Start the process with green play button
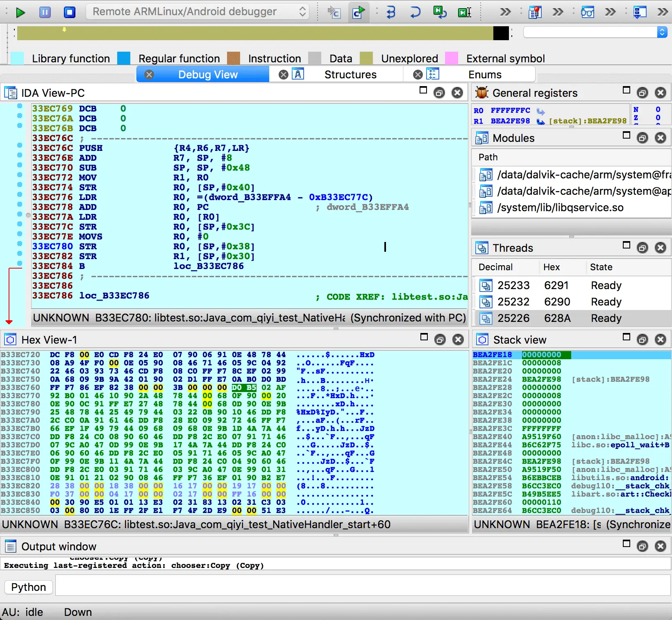 [x=20, y=12]
